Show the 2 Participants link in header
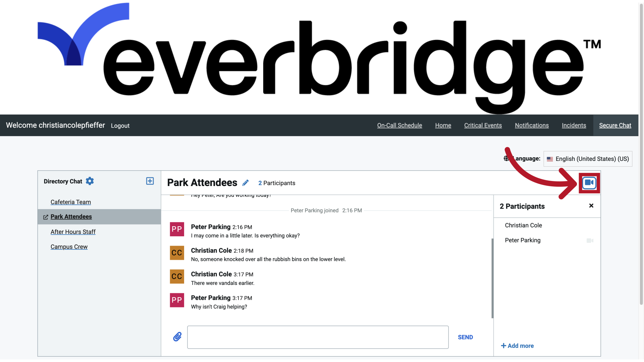 click(277, 183)
